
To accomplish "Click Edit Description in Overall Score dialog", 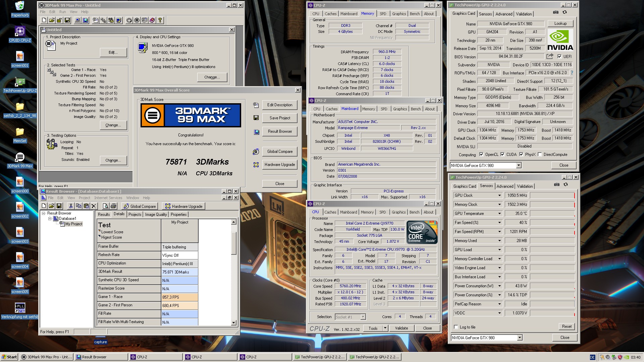I will 280,105.
